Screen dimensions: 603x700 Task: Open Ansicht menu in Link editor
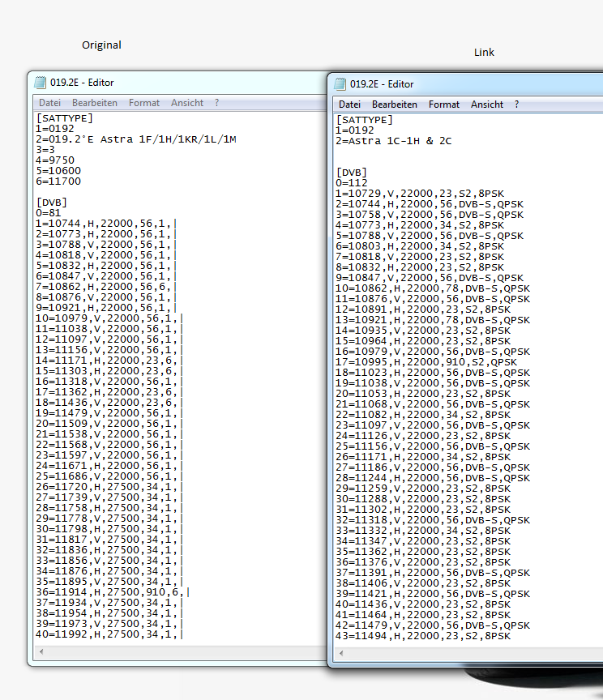(486, 105)
